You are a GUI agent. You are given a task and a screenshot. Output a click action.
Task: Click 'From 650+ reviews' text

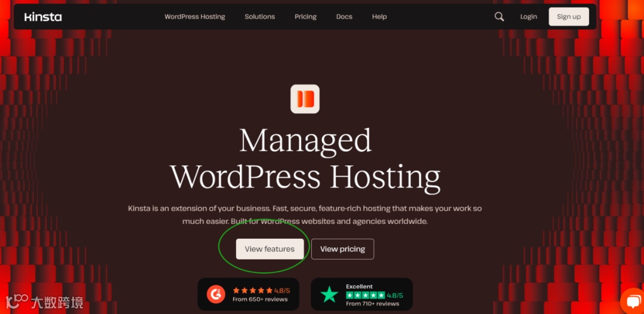260,299
